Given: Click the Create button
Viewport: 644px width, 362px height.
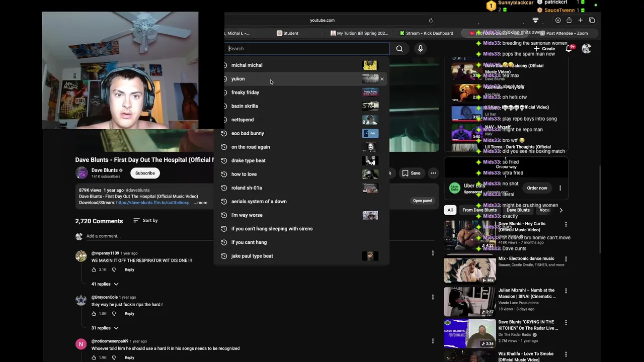Looking at the screenshot, I should 545,49.
